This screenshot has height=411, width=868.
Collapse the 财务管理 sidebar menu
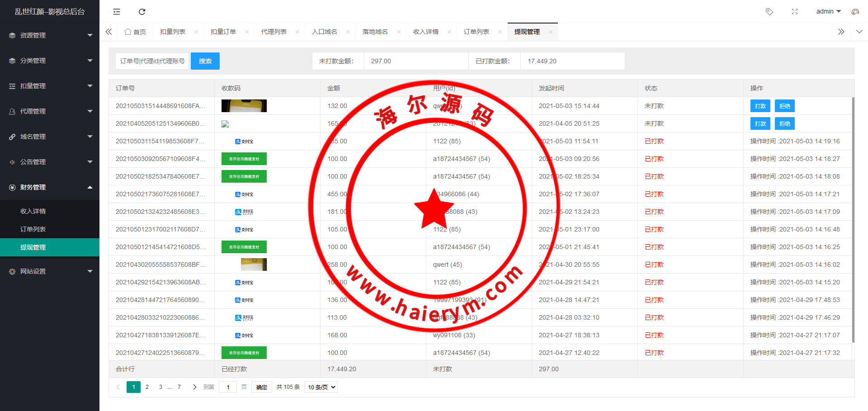[x=50, y=187]
